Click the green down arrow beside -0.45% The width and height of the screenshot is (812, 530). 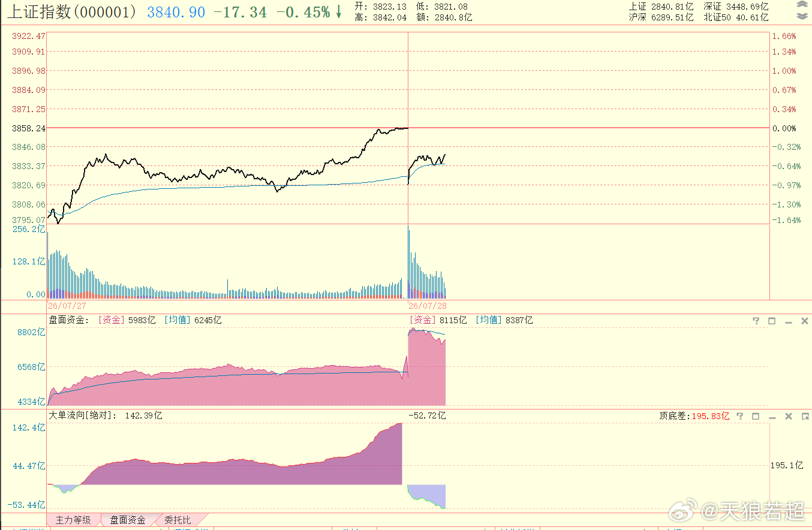coord(339,12)
